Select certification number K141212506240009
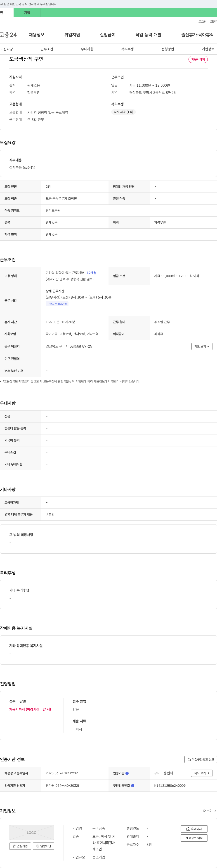 170,785
